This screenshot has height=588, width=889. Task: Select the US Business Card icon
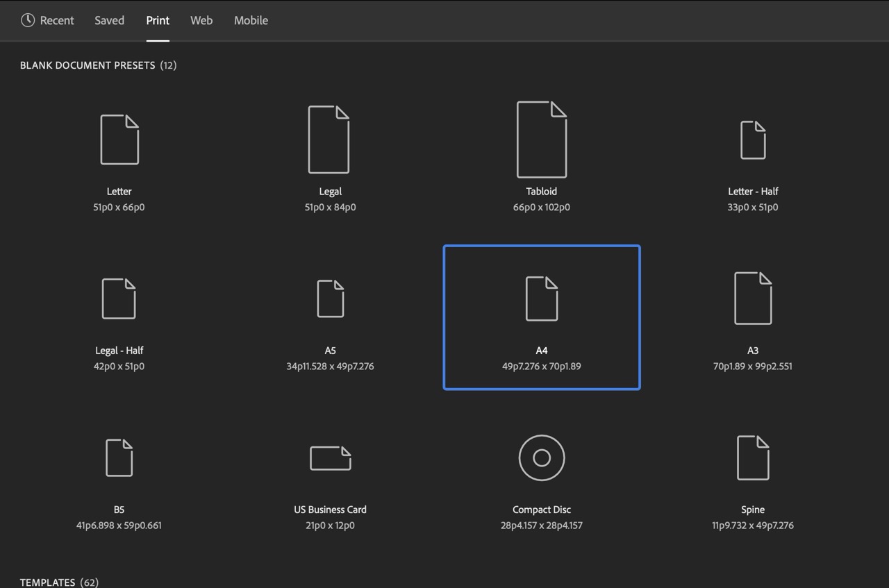pos(331,458)
